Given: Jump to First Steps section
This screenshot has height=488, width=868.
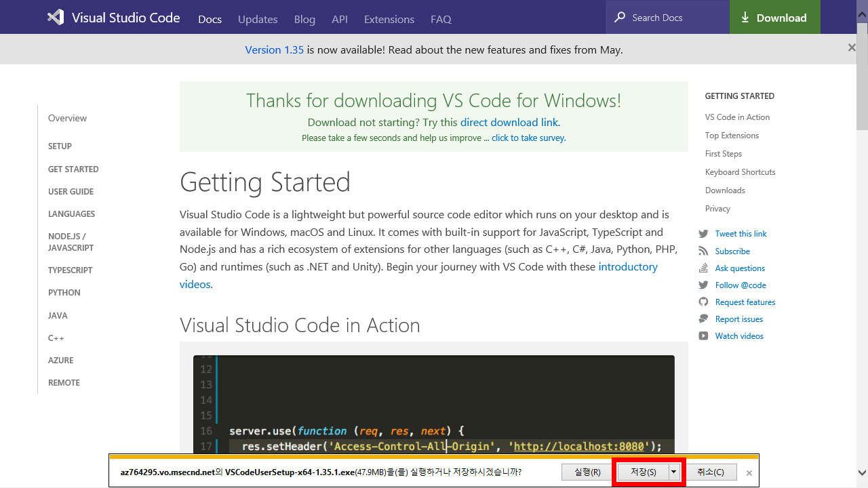Looking at the screenshot, I should (724, 154).
